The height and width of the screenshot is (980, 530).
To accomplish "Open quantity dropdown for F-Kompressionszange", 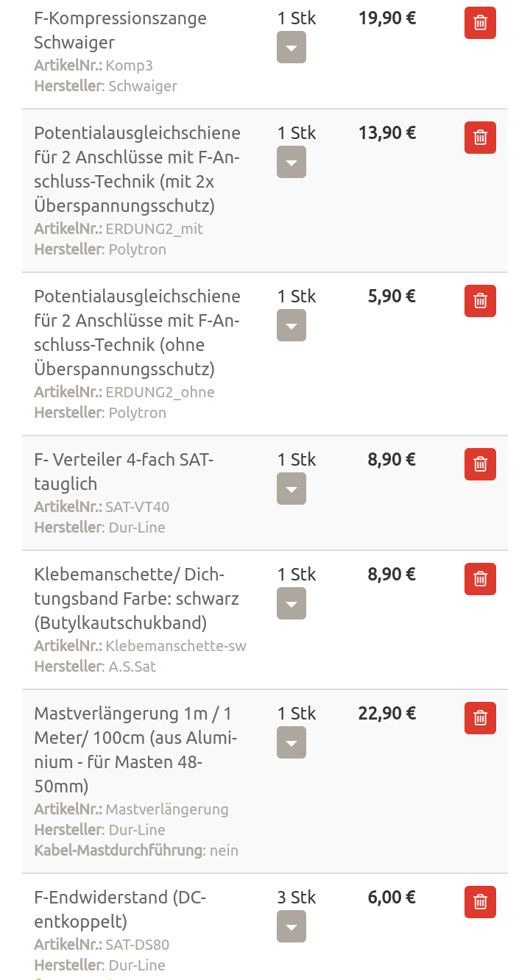I will tap(291, 48).
